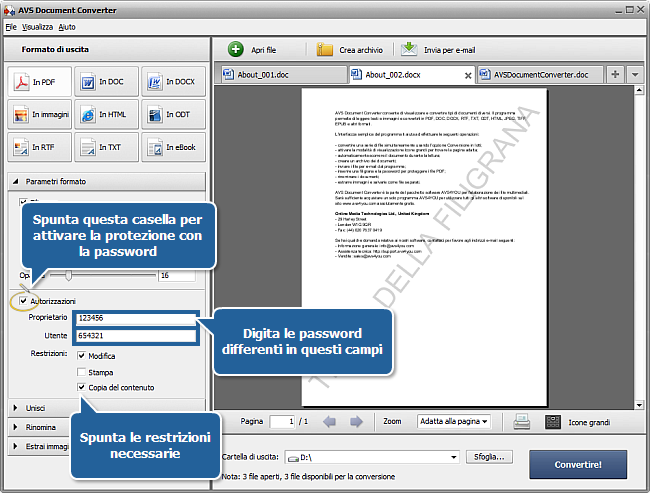Select the In PDF output format
The image size is (650, 493).
coord(39,82)
